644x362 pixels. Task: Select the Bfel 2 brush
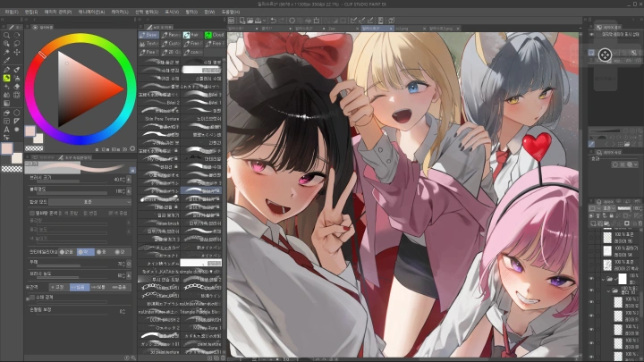point(159,103)
